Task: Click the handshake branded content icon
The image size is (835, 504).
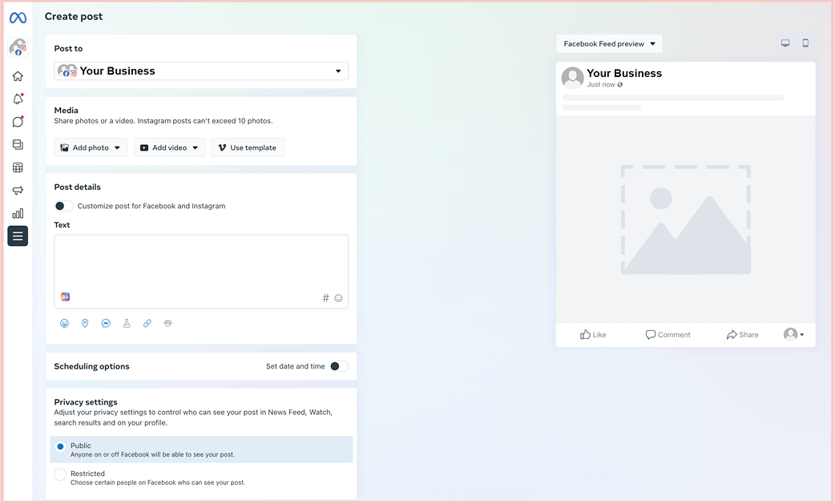Action: 167,323
